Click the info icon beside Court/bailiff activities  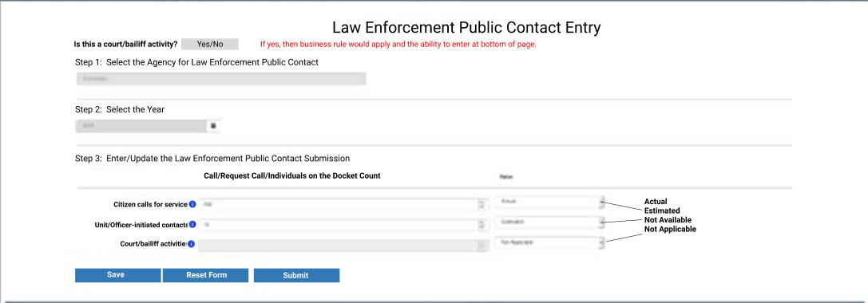point(191,244)
